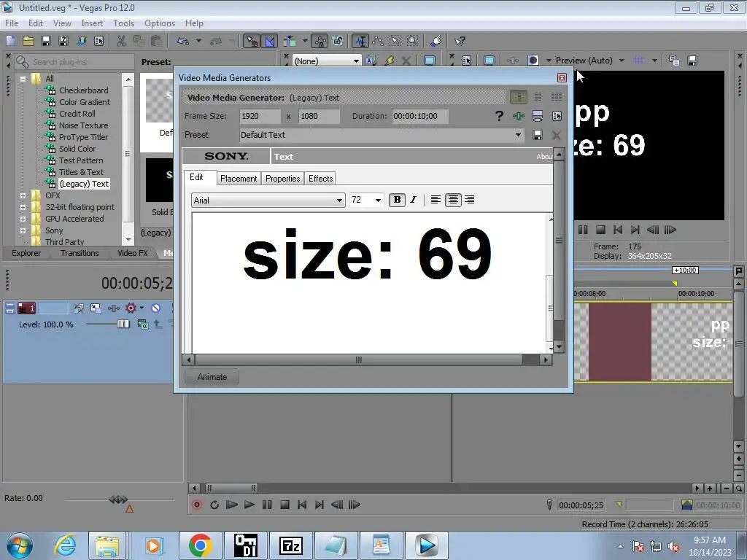Image resolution: width=747 pixels, height=560 pixels.
Task: Select the Video FX panel tab
Action: pos(133,253)
